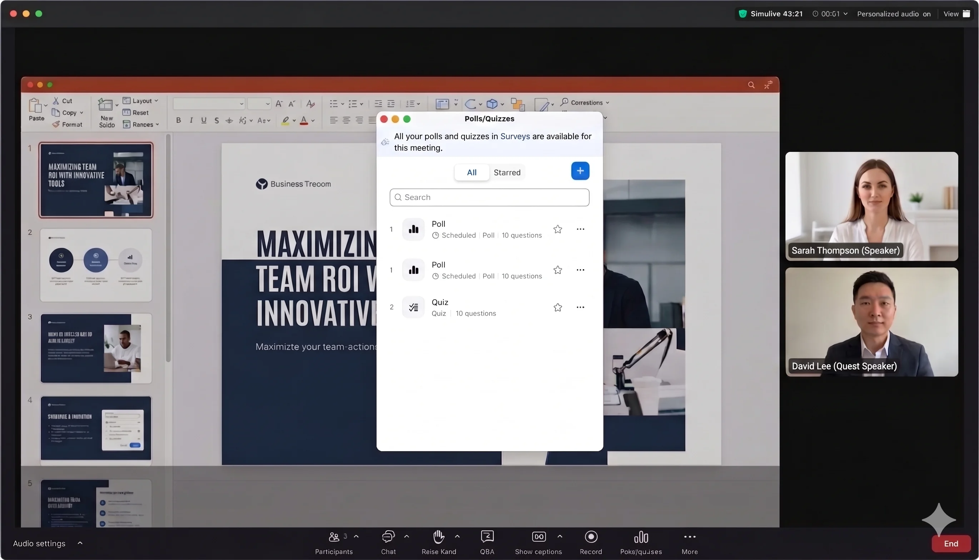
Task: Open the font name combo box
Action: (209, 104)
